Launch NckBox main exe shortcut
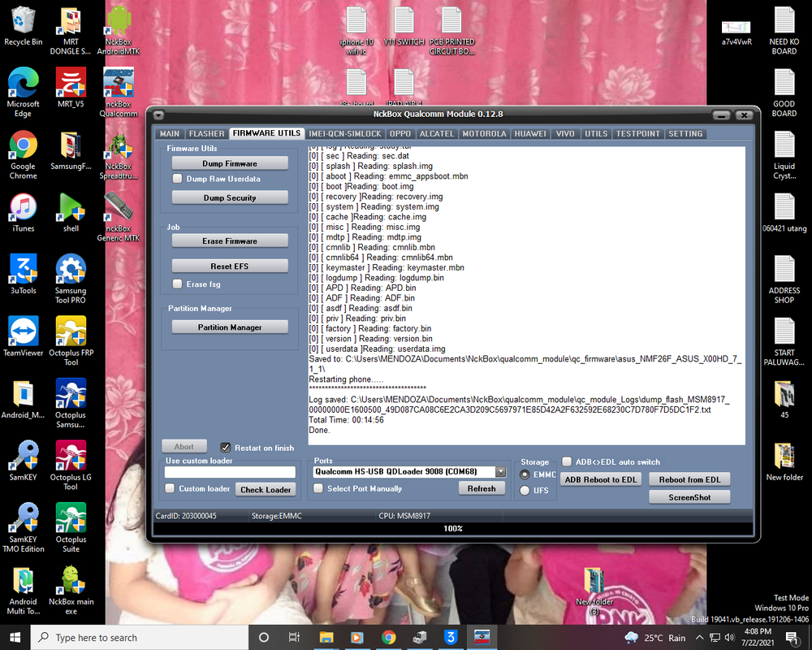 pyautogui.click(x=71, y=590)
